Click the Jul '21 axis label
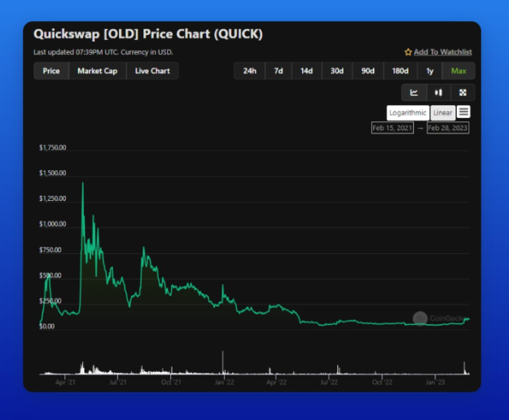 tap(118, 383)
